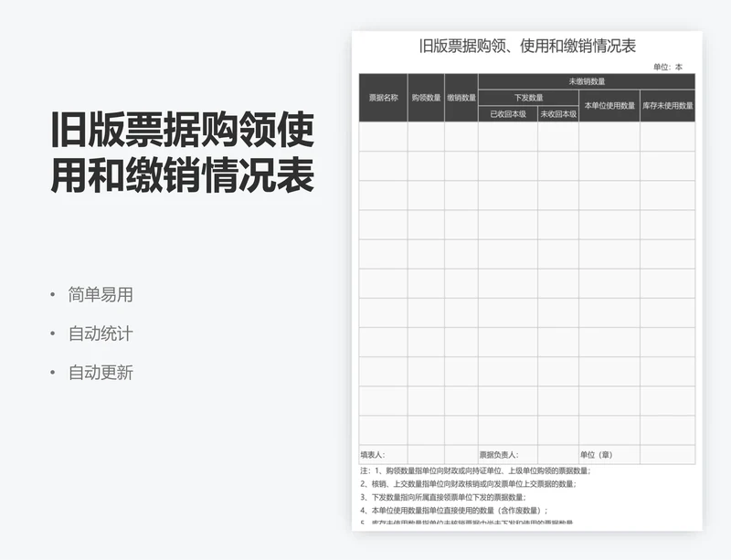The height and width of the screenshot is (560, 731).
Task: Click the 填表人： cell
Action: (383, 455)
